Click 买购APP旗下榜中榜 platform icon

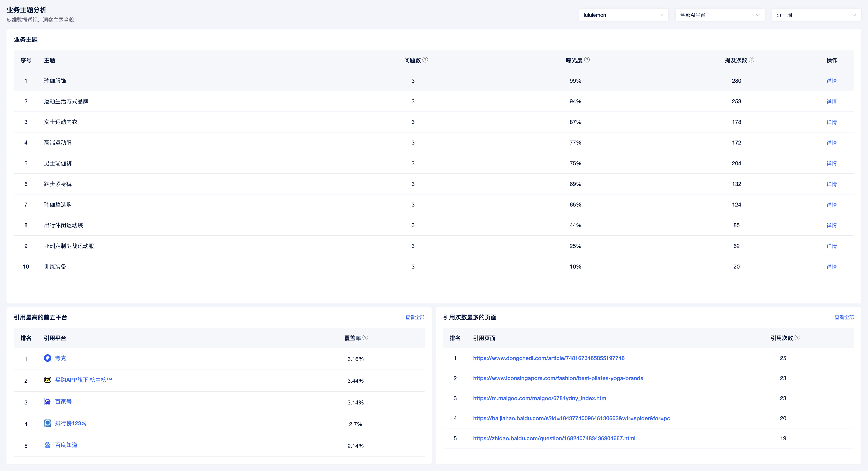pyautogui.click(x=47, y=380)
